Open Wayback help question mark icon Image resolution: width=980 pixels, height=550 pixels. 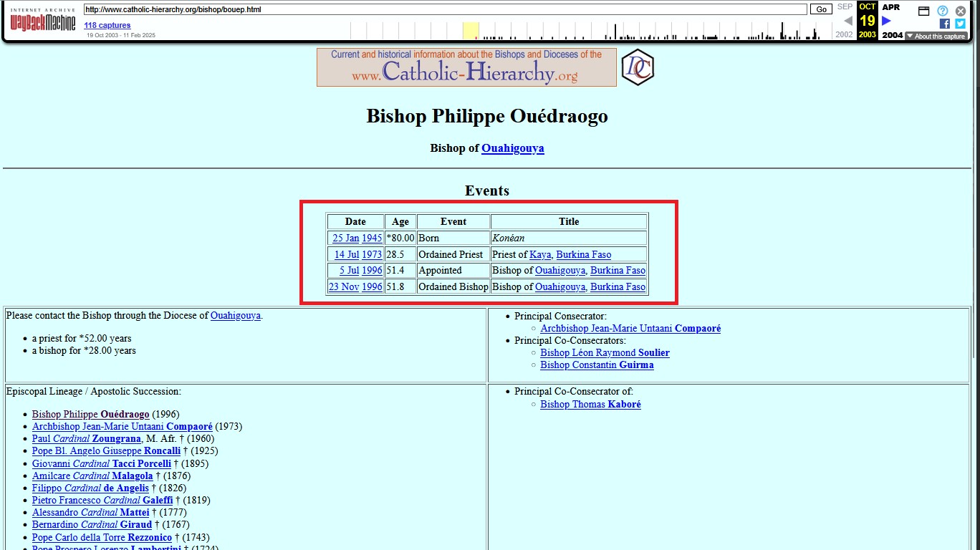(943, 11)
